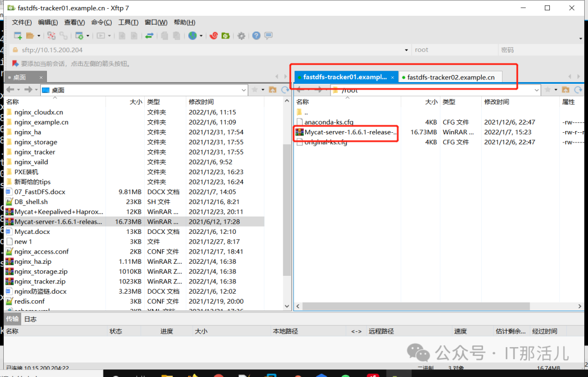Click the New Session toolbar icon
The height and width of the screenshot is (377, 588).
click(17, 35)
